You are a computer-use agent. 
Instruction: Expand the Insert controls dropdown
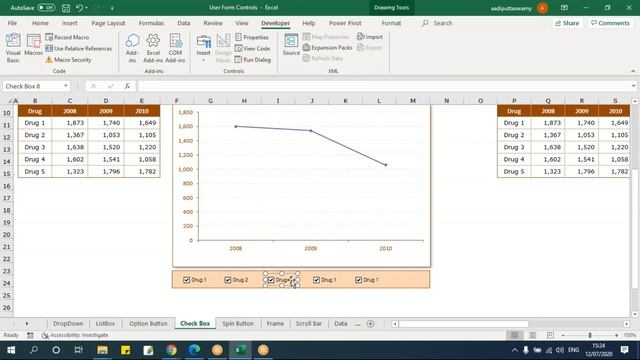tap(203, 60)
